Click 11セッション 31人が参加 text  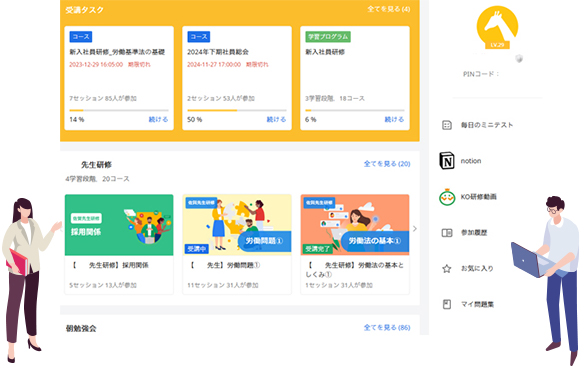(x=222, y=285)
